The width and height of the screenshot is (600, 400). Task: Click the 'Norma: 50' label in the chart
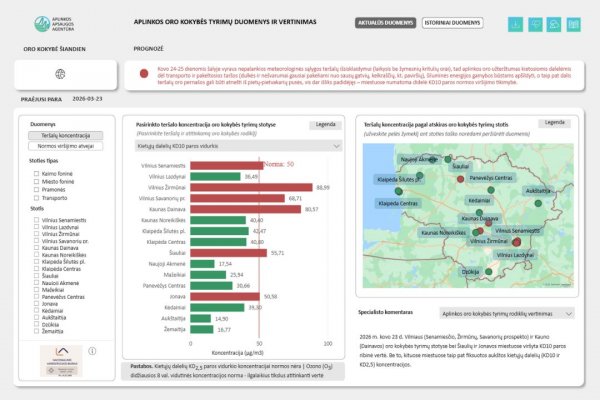pyautogui.click(x=279, y=164)
